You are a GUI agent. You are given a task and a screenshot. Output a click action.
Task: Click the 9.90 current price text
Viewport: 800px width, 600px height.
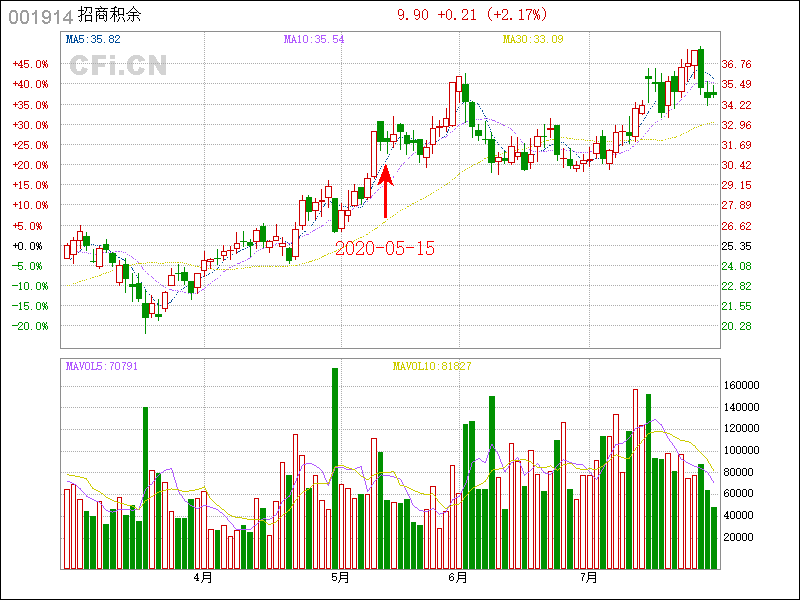[412, 15]
